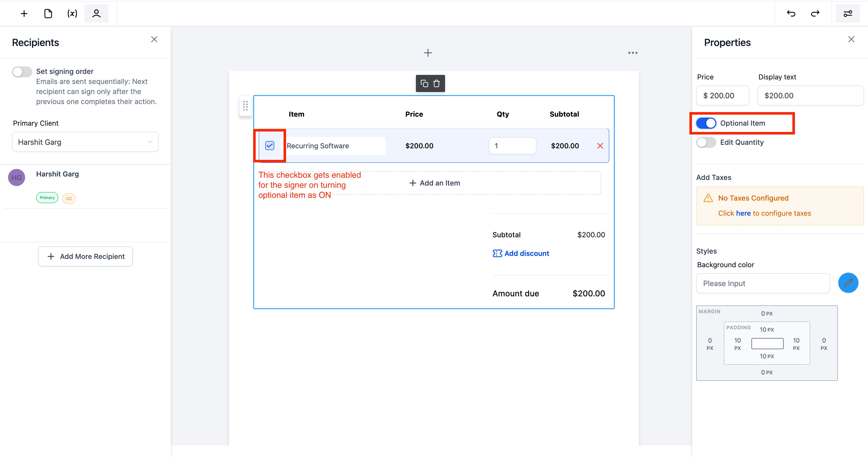Open the custom variables (x) icon
The image size is (868, 457).
pyautogui.click(x=72, y=14)
